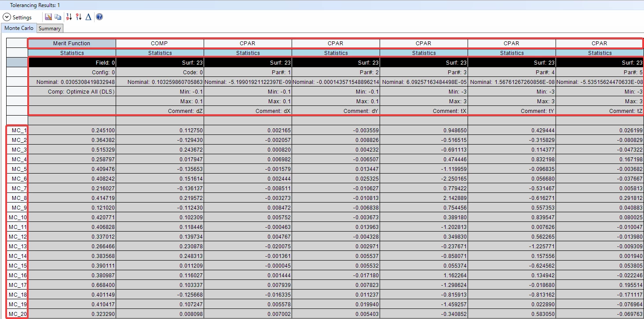Click the COMP value 0.243672
Image resolution: width=644 pixels, height=319 pixels.
coord(160,150)
